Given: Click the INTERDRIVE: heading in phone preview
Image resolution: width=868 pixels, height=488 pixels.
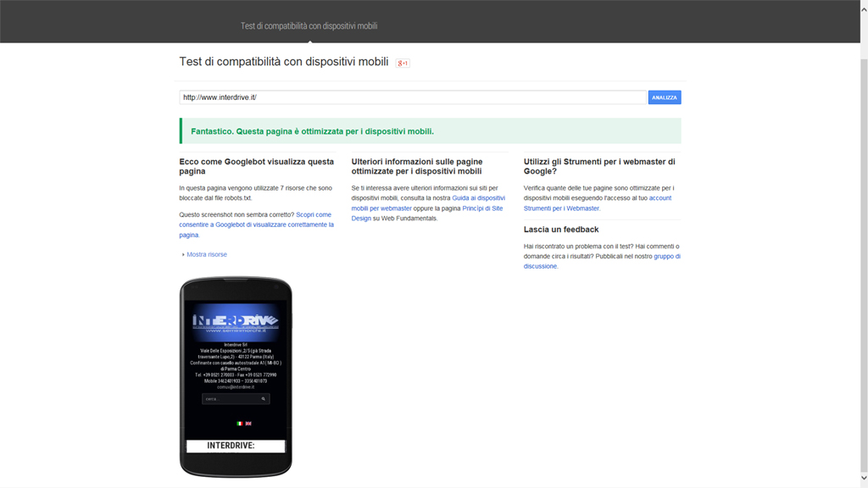Looking at the screenshot, I should pos(231,446).
